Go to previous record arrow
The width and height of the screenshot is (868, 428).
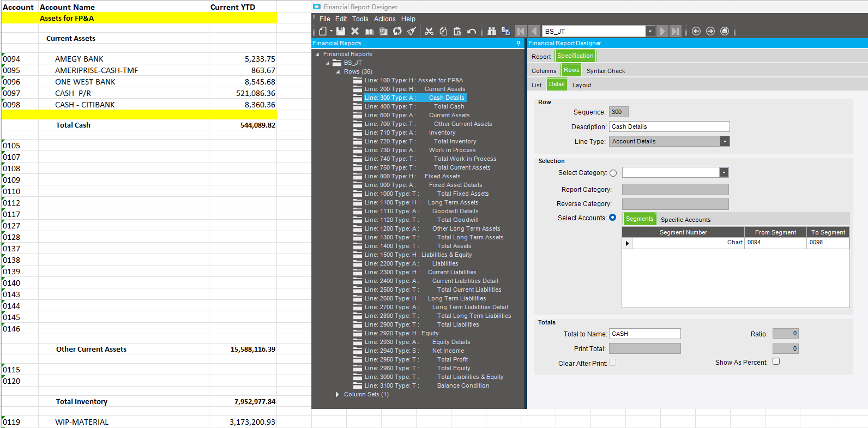[534, 31]
